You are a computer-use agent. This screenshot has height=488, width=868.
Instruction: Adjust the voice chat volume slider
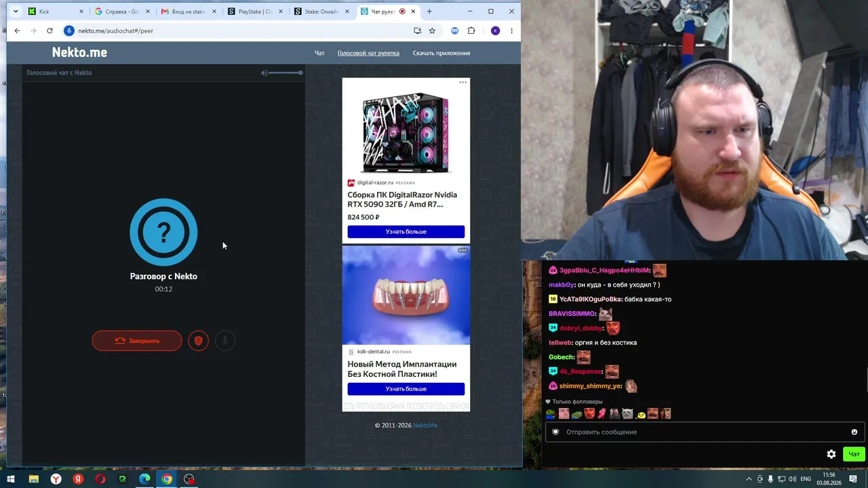tap(285, 73)
